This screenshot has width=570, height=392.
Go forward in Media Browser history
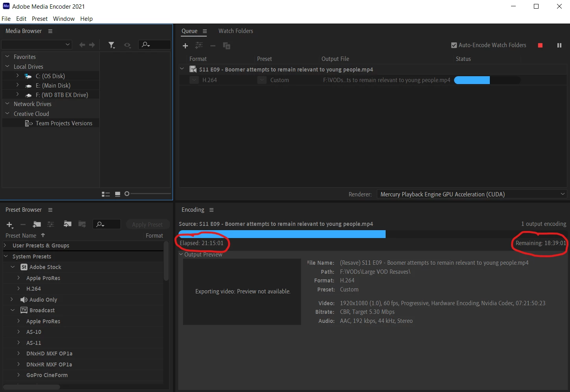click(x=92, y=45)
